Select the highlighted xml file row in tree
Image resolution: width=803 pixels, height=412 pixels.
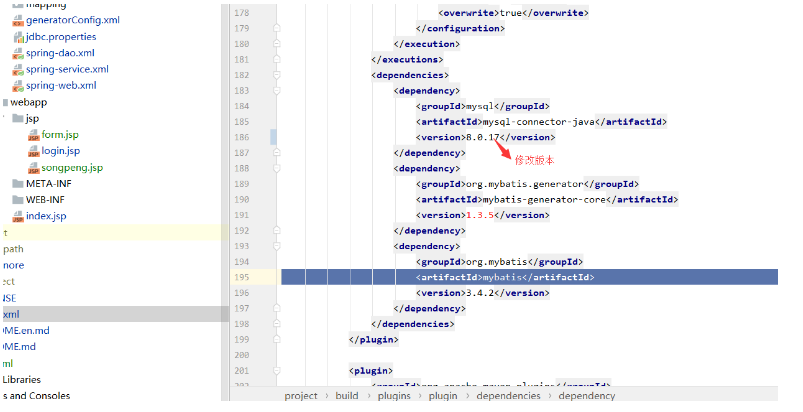coord(115,314)
